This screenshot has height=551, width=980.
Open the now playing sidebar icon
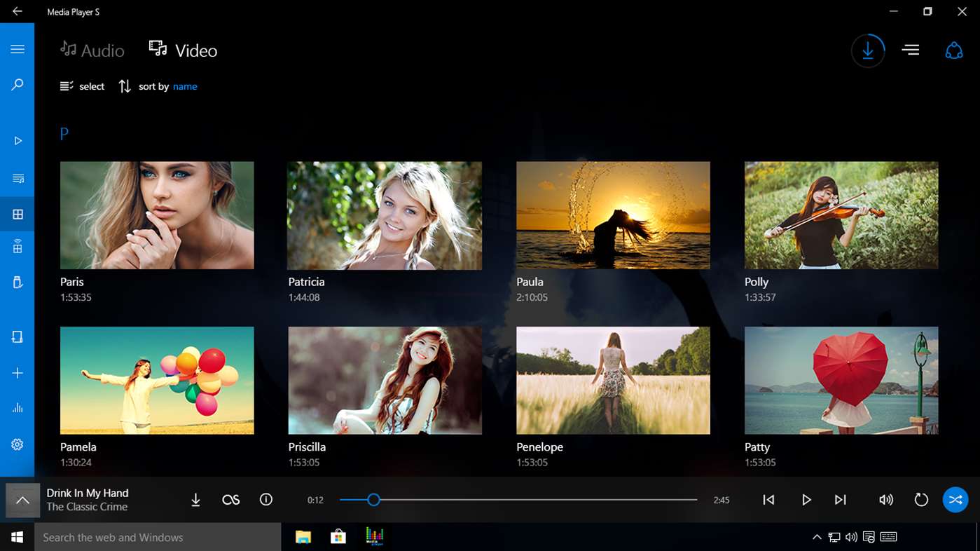18,141
